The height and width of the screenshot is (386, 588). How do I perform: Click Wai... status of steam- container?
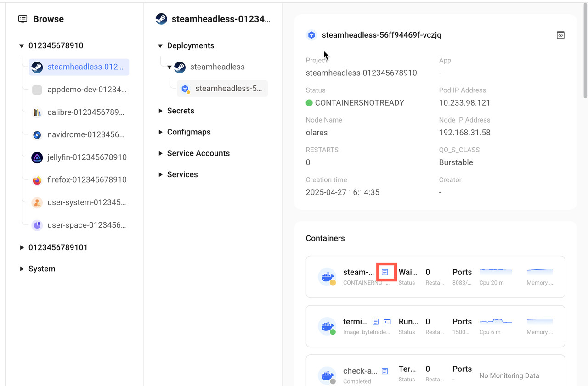(408, 272)
